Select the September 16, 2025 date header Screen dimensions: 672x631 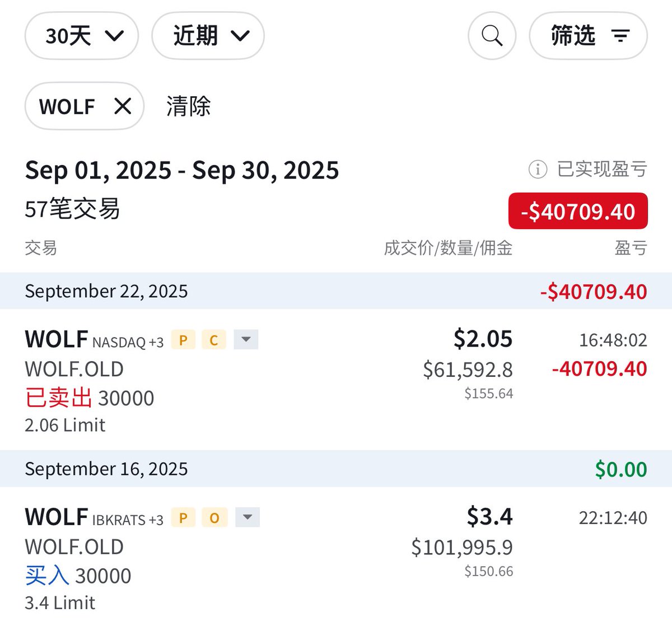[106, 469]
